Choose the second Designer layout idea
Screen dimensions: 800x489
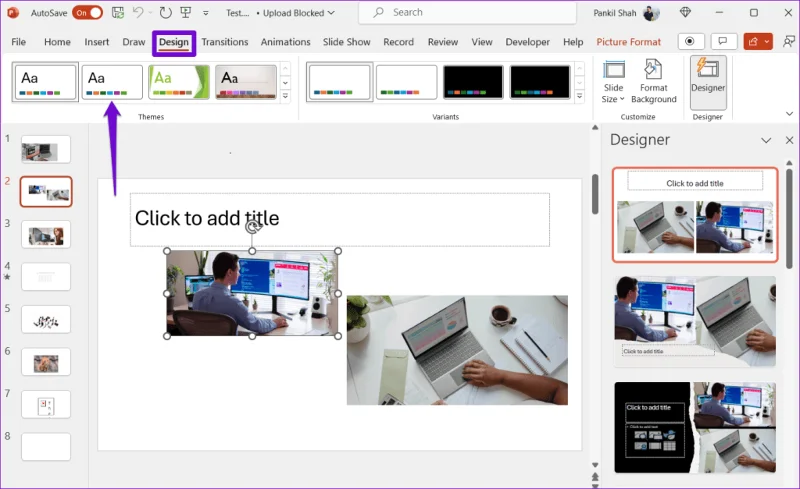point(695,322)
